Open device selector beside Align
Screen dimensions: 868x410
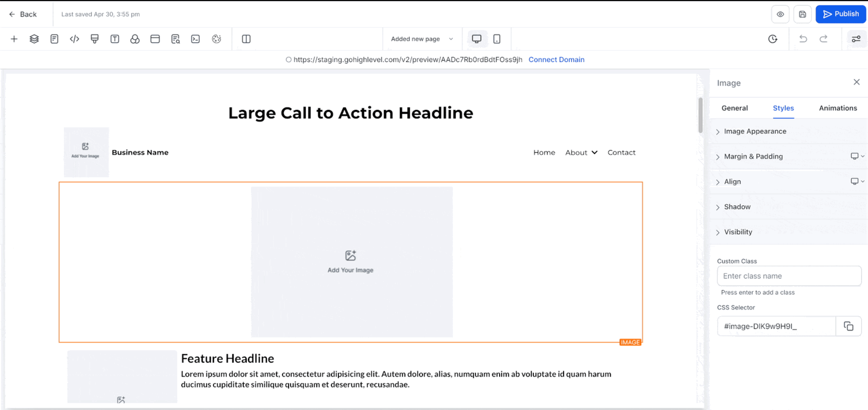(x=857, y=181)
